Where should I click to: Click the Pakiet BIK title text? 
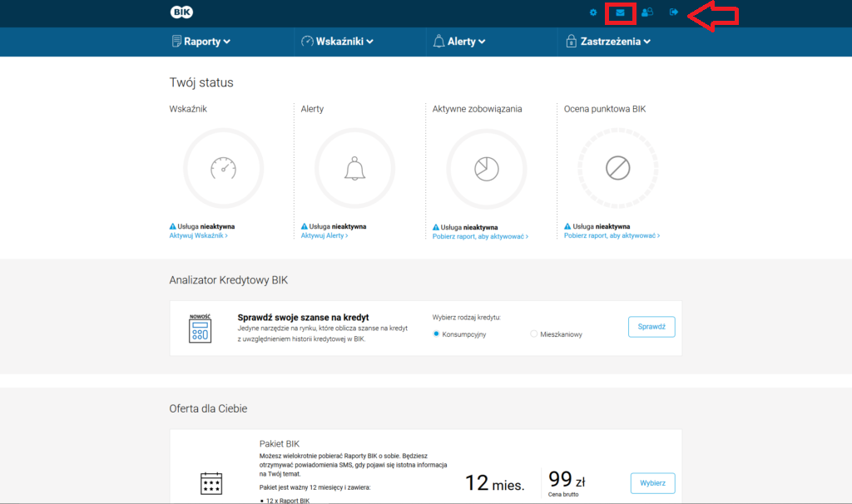(x=280, y=444)
